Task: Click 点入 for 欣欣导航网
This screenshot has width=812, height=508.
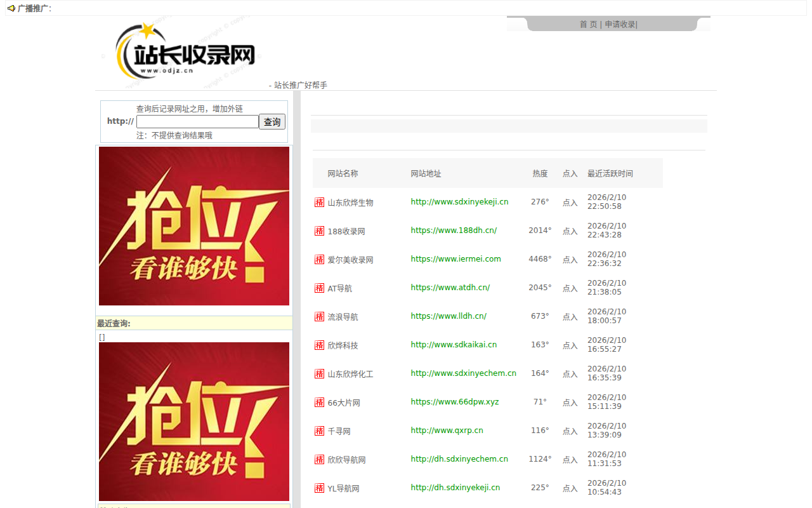Action: pos(570,459)
